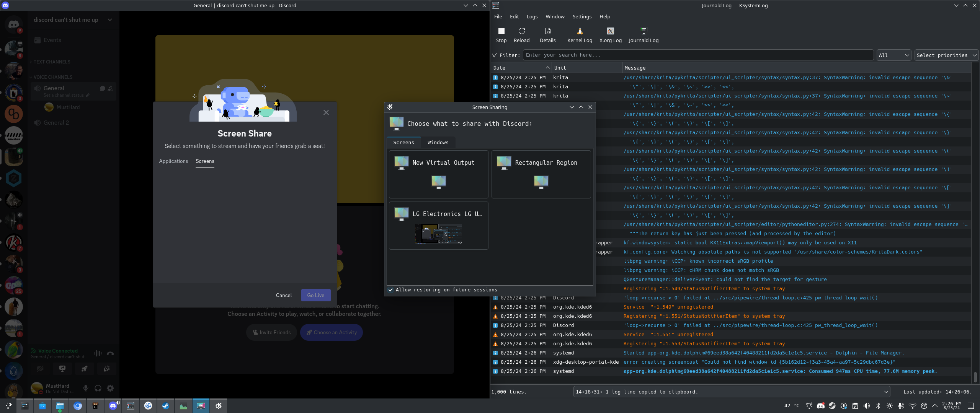This screenshot has height=413, width=980.
Task: Open Edit menu in KSystemLog
Action: [514, 16]
